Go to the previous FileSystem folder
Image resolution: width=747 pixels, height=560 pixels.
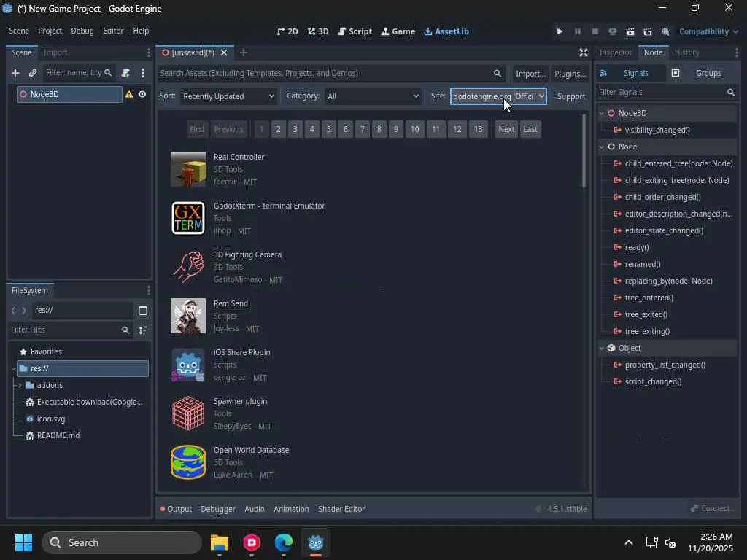point(13,311)
